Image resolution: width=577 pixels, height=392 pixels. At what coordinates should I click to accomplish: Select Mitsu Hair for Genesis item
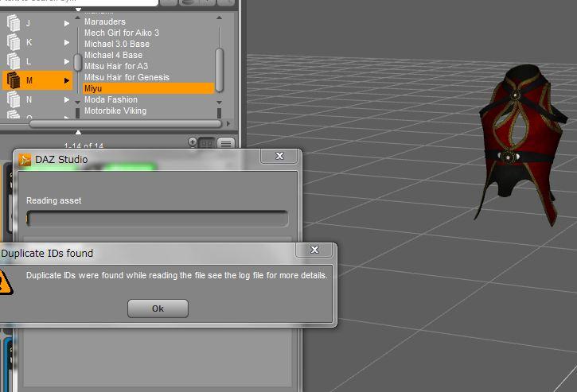(127, 77)
